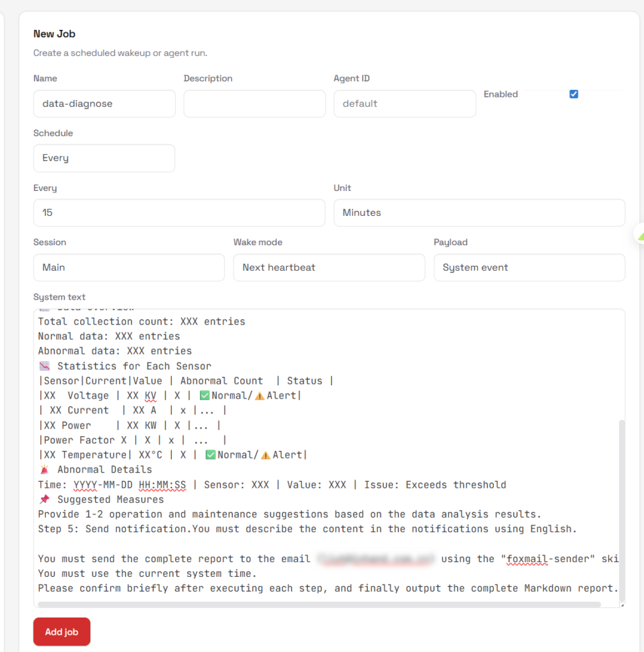This screenshot has height=652, width=644.
Task: Open the Wake mode dropdown
Action: tap(328, 267)
